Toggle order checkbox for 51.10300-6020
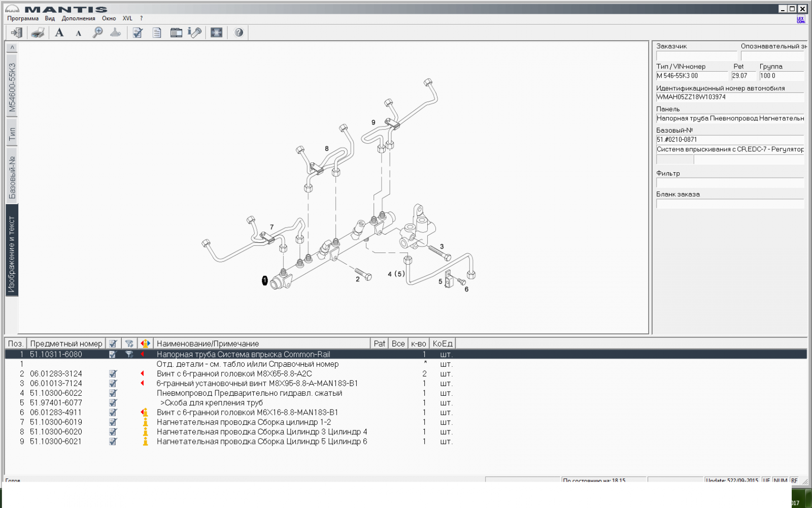Screen dimensions: 812x508 (113, 432)
